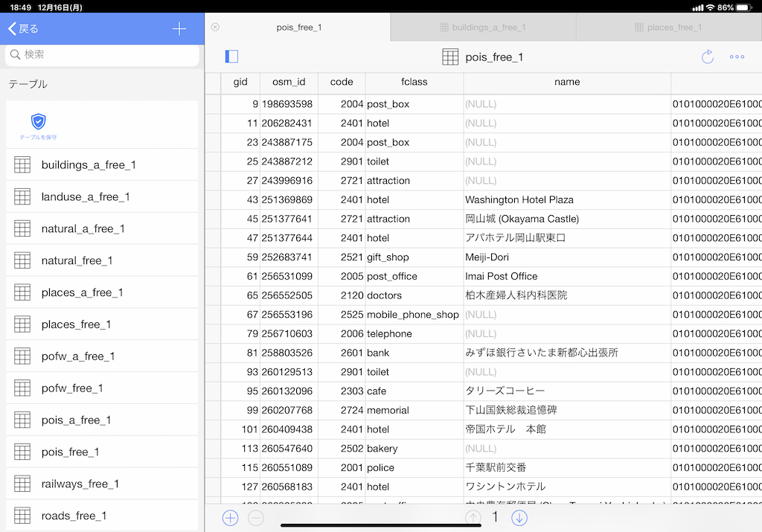Delete row with the minus circle button
762x532 pixels.
coord(256,518)
